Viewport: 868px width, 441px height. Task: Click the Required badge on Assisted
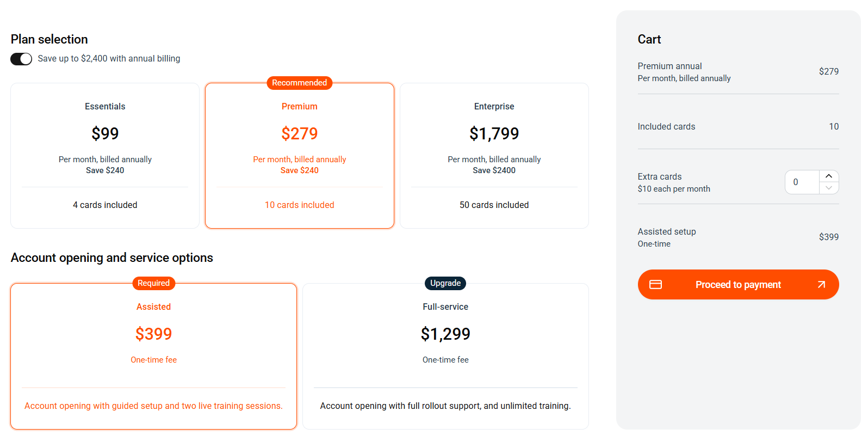click(153, 283)
